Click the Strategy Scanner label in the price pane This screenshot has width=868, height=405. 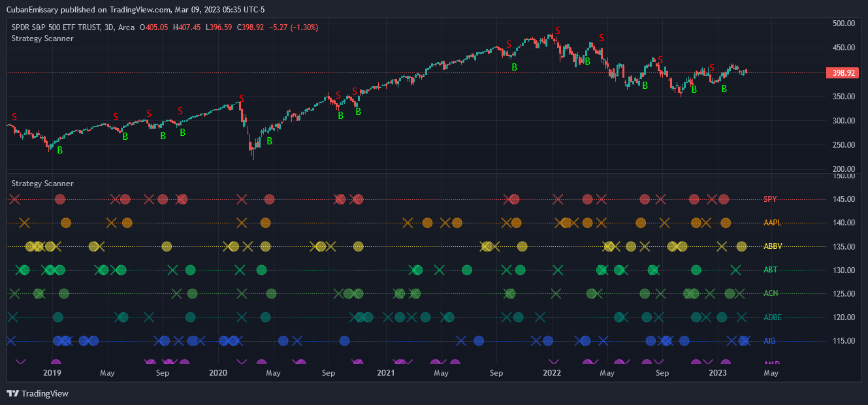coord(42,39)
